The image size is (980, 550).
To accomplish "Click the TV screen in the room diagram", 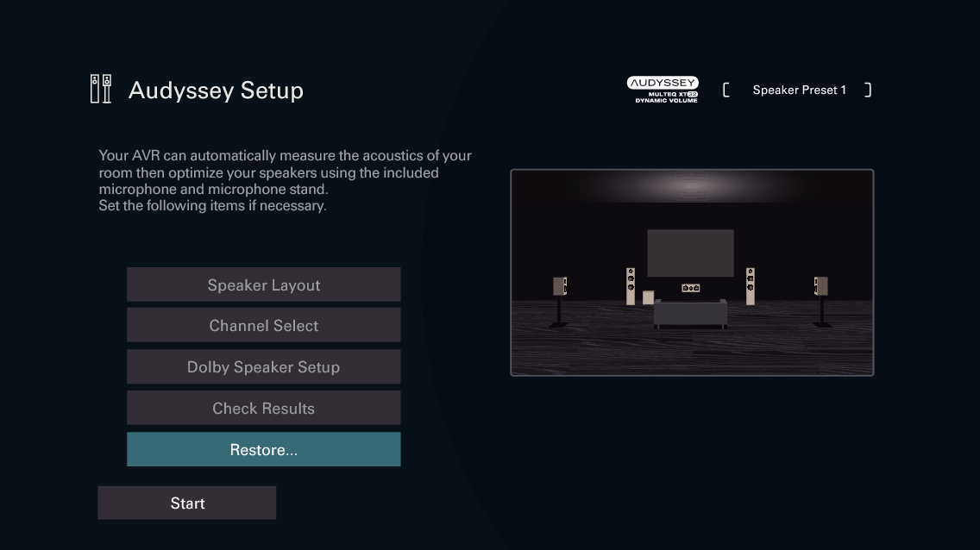I will [690, 252].
